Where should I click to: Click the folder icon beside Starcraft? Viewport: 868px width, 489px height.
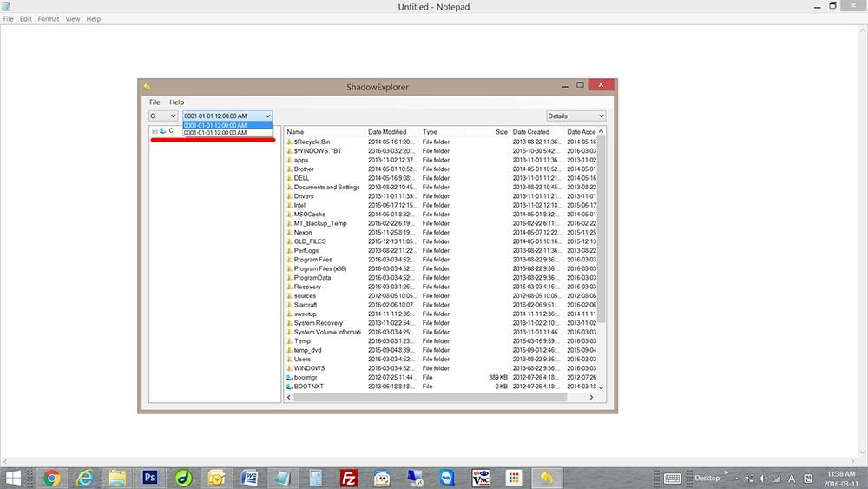(289, 305)
